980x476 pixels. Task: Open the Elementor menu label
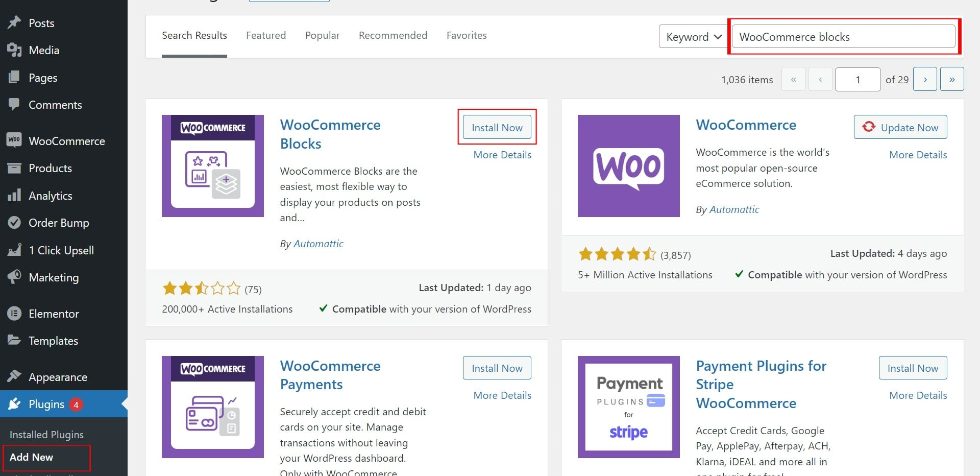(54, 314)
